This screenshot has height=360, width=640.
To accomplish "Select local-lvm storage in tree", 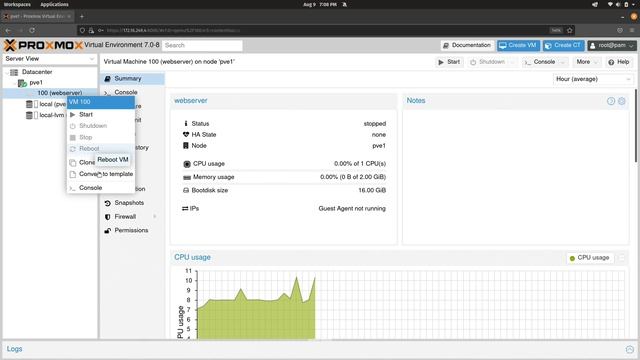I will pos(52,116).
